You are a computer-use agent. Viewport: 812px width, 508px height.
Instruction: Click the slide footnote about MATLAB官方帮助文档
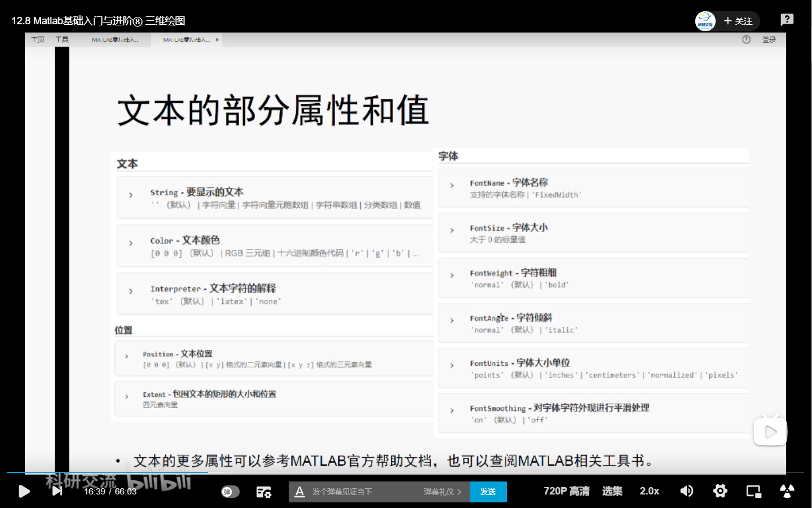pyautogui.click(x=394, y=461)
